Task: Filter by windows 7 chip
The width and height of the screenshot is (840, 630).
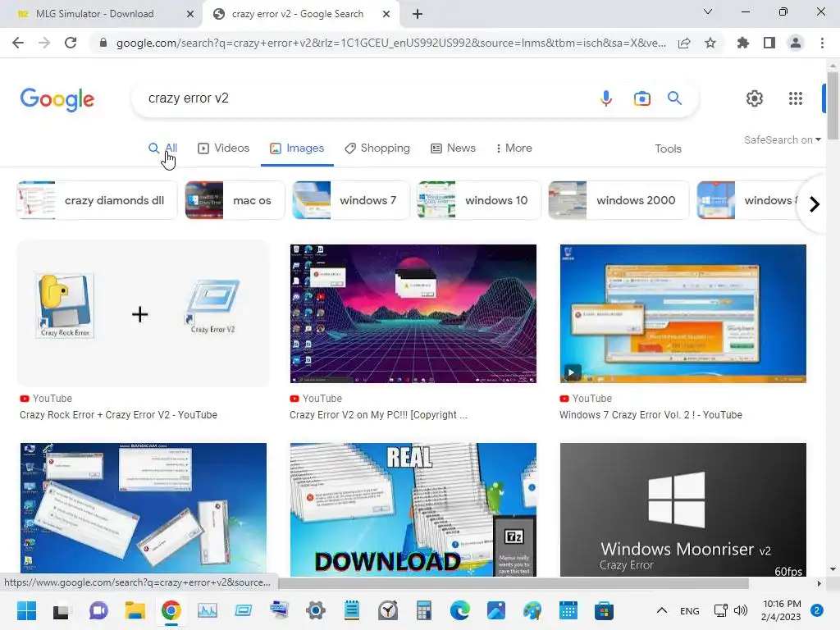Action: [351, 200]
